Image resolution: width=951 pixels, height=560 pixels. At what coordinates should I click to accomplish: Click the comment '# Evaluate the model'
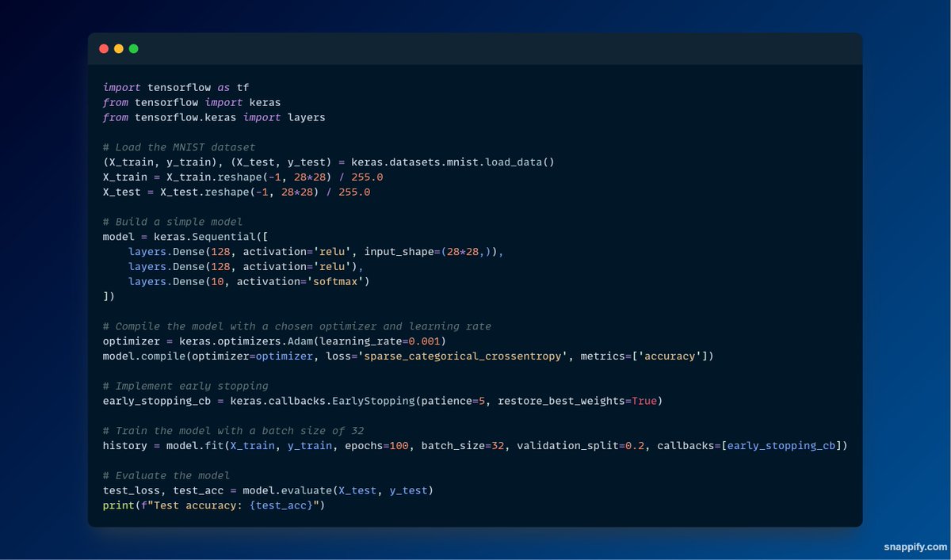click(x=166, y=475)
